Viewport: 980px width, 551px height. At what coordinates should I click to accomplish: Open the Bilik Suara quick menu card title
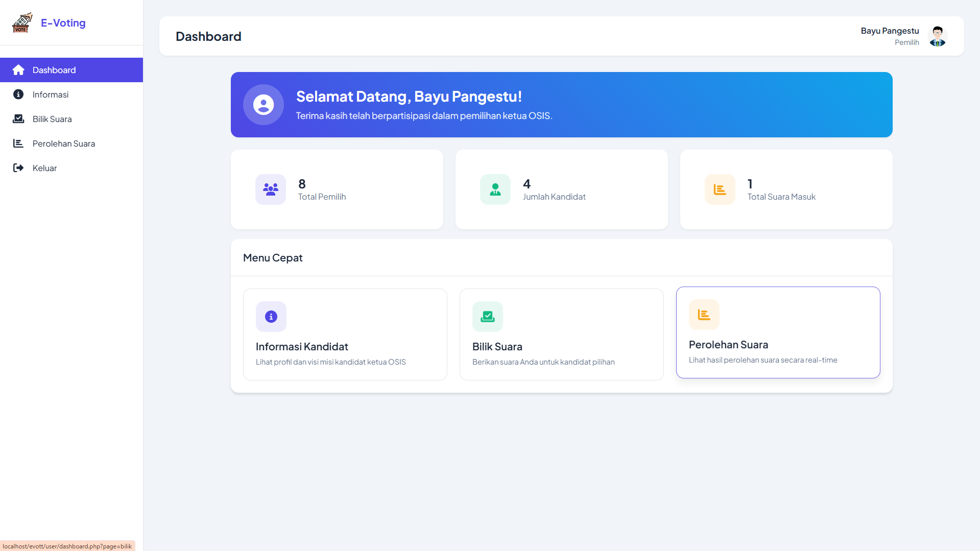(x=497, y=347)
